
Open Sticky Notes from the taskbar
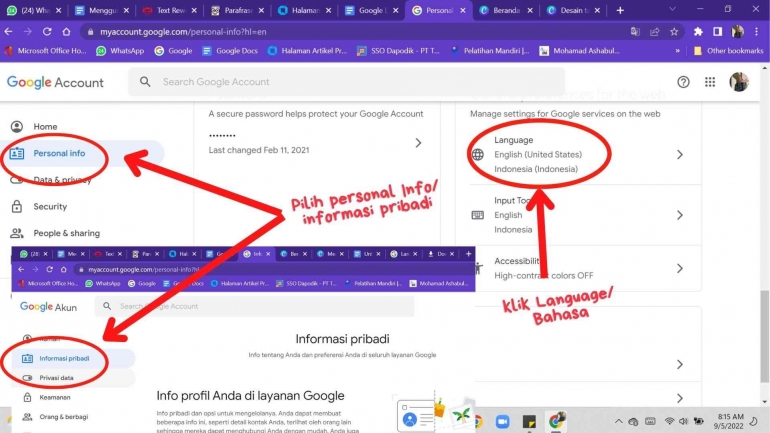coord(529,421)
